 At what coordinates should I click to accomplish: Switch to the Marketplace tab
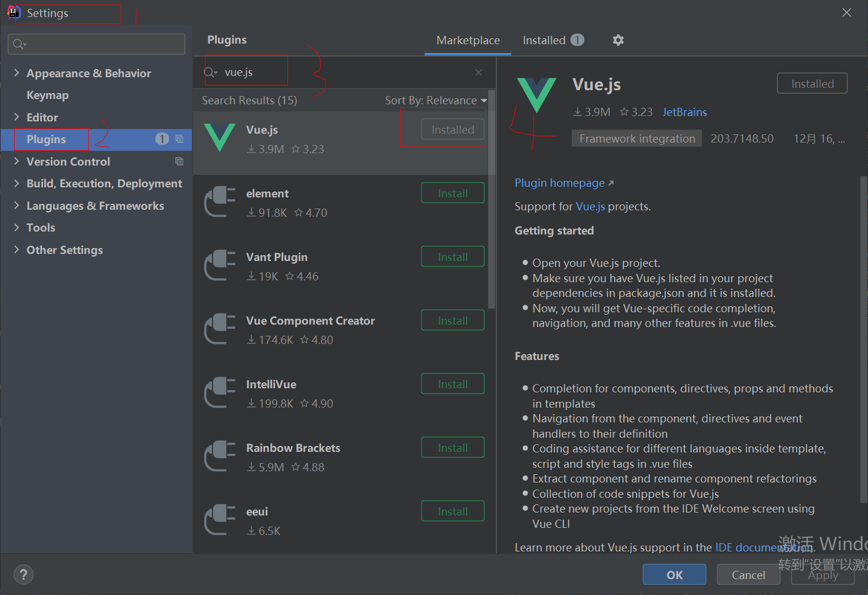[x=468, y=40]
